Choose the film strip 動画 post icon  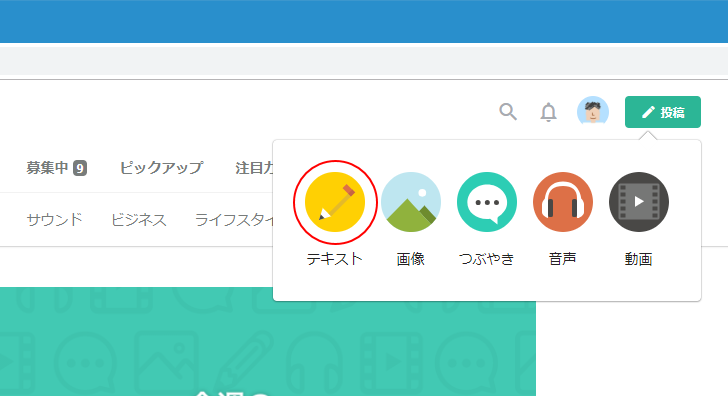(x=639, y=202)
